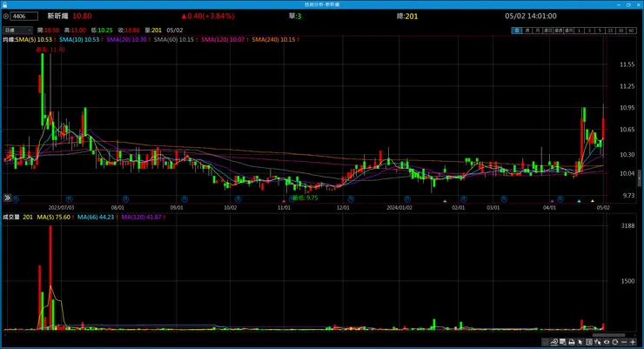Viewport: 644px width, 349px height.
Task: Click the vertical scroll handle on right edge
Action: point(639,179)
